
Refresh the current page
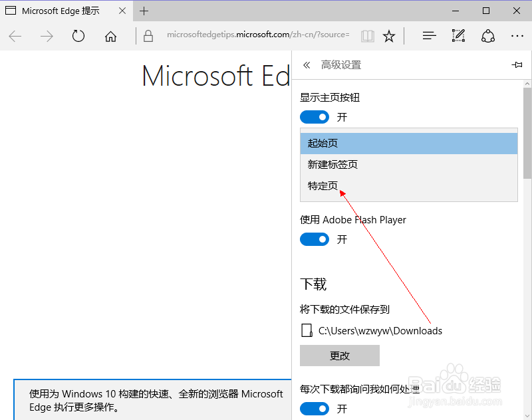[x=78, y=36]
